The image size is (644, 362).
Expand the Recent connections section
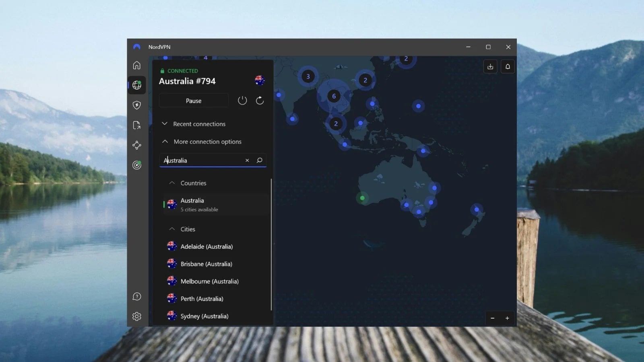(165, 124)
